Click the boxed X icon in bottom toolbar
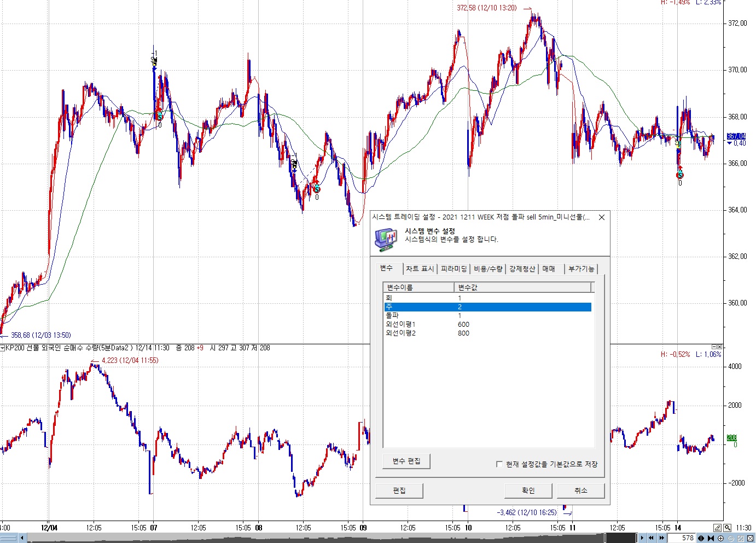The height and width of the screenshot is (543, 756). click(x=750, y=538)
